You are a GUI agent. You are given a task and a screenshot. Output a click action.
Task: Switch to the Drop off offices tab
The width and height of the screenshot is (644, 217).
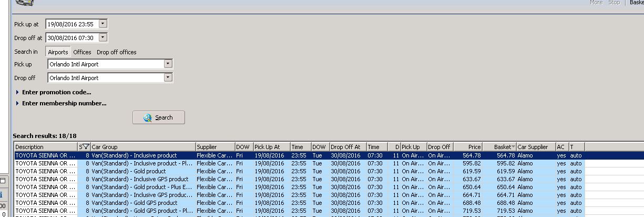tap(116, 52)
